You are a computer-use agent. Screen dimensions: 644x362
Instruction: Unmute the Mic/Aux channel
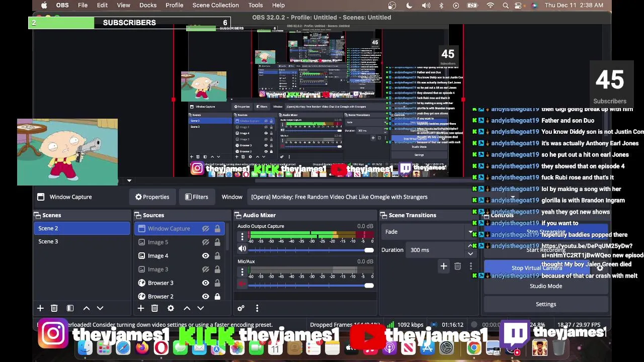coord(242,284)
